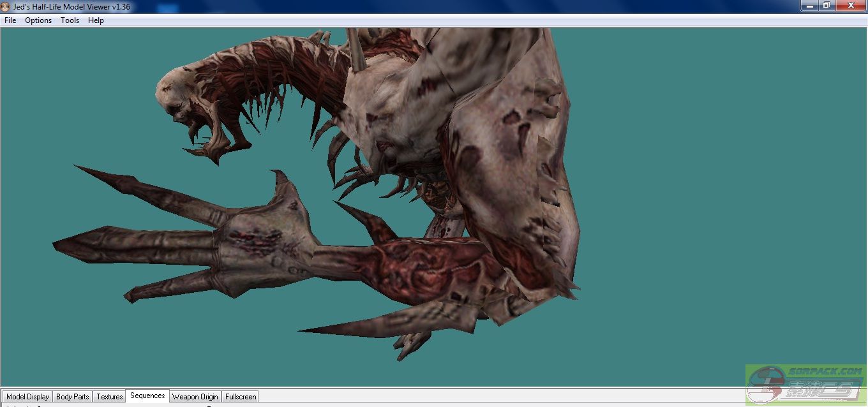The height and width of the screenshot is (407, 868).
Task: Switch to the Weapon Origin tab
Action: (195, 397)
